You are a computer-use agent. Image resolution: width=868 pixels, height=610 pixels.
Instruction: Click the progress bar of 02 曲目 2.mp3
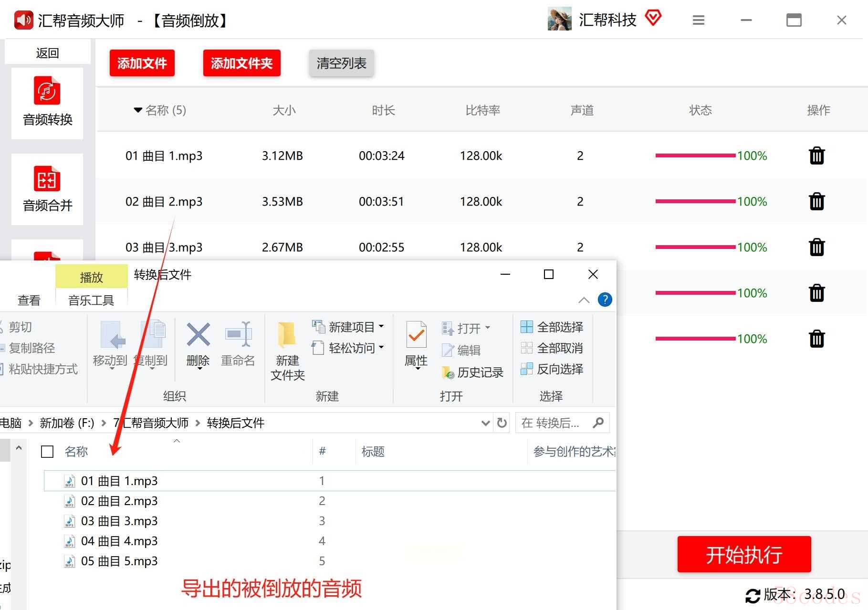[695, 202]
